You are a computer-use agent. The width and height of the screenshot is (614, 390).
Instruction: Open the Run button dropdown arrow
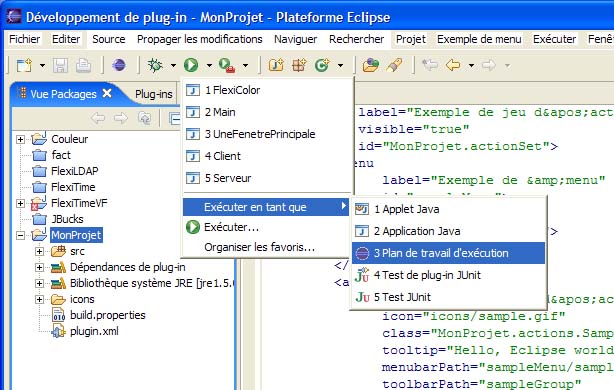[209, 65]
